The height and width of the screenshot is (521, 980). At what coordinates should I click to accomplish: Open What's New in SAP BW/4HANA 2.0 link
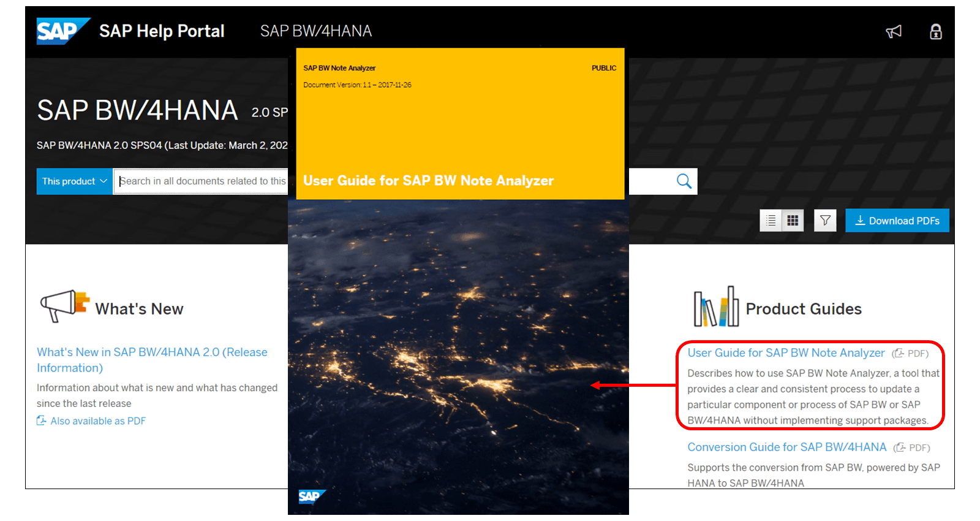pos(152,360)
